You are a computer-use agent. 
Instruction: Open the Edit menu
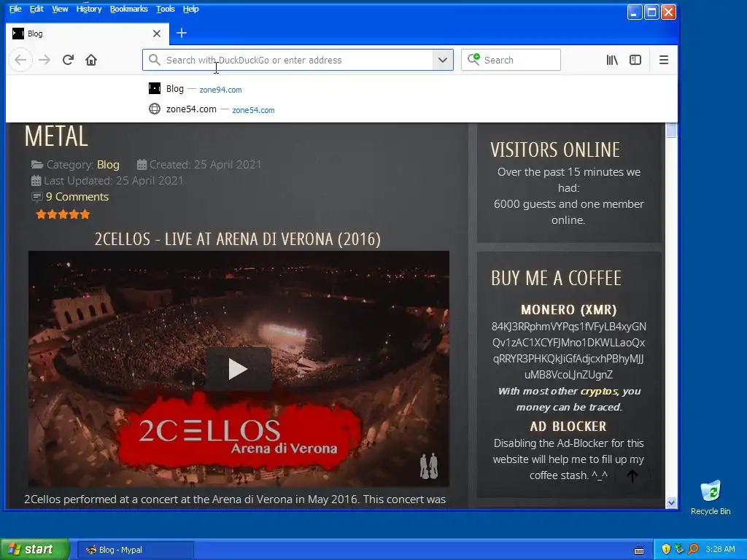[36, 9]
